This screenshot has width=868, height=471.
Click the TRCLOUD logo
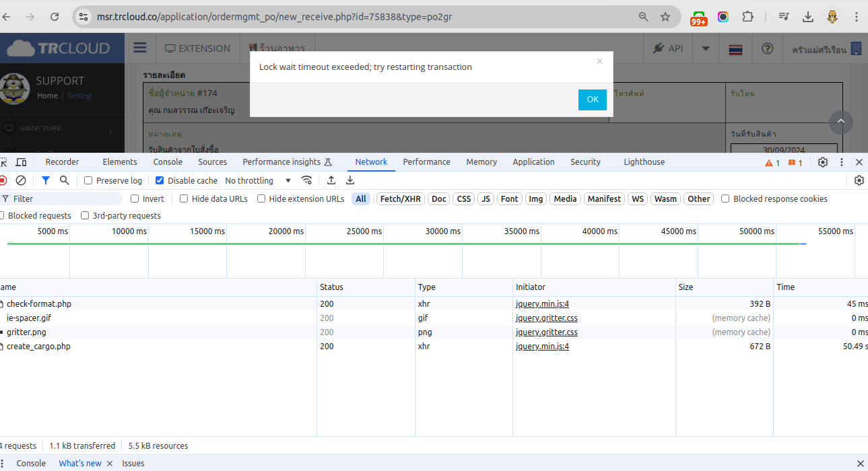58,48
